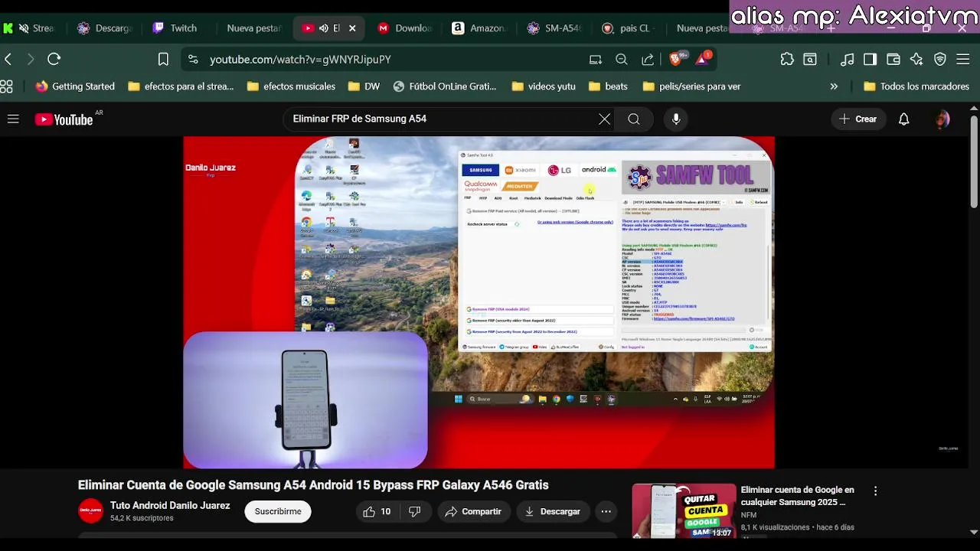Image resolution: width=980 pixels, height=551 pixels.
Task: Clear the YouTube search text
Action: (x=604, y=119)
